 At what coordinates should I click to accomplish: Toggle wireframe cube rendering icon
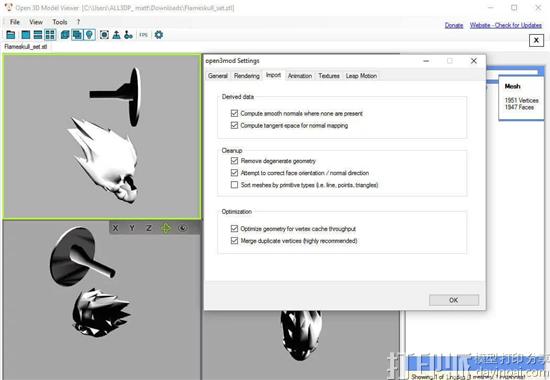[65, 35]
